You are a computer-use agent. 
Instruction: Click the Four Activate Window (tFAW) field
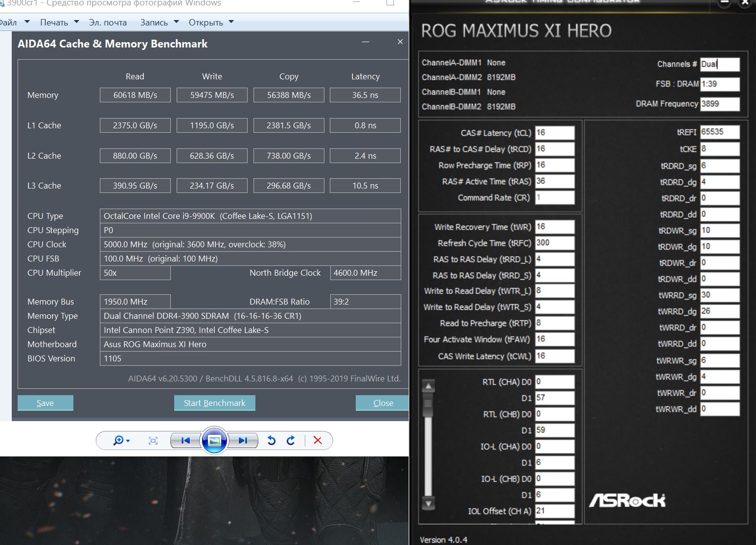point(555,339)
